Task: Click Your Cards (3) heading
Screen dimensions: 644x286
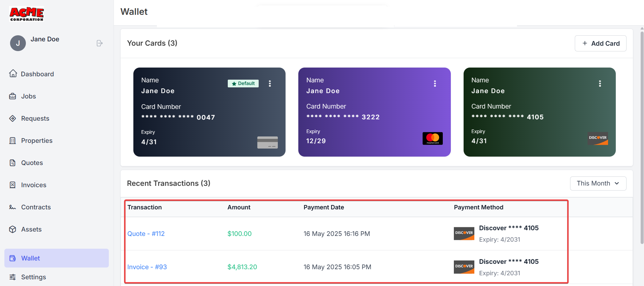Action: (152, 43)
